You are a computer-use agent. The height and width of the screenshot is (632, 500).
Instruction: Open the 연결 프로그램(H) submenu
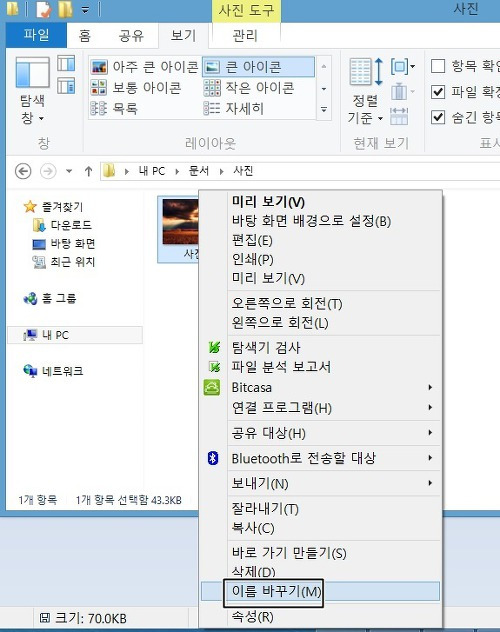click(321, 408)
